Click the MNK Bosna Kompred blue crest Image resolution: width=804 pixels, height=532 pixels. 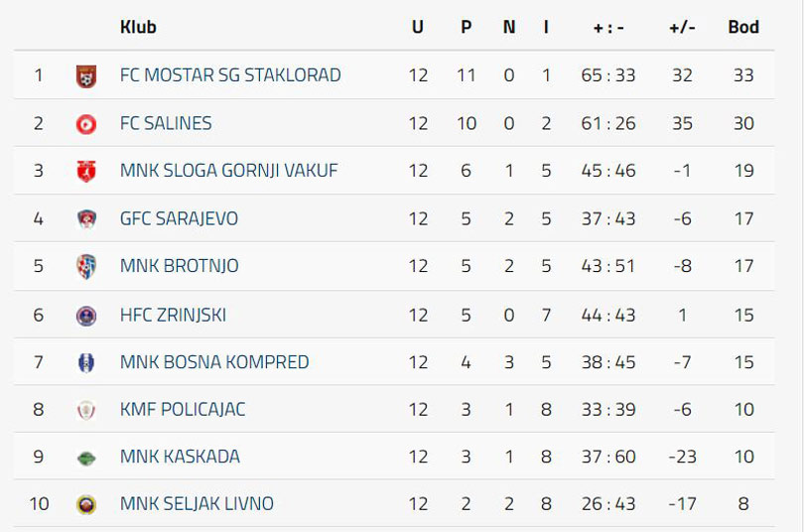point(86,362)
